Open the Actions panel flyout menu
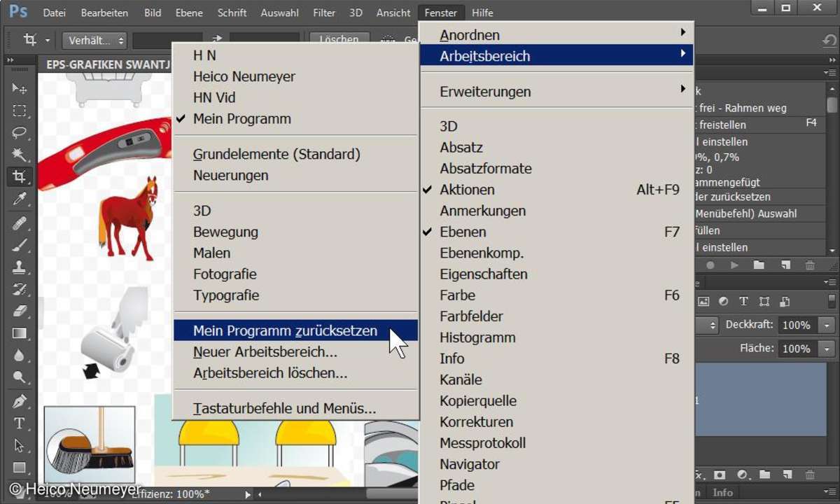The height and width of the screenshot is (504, 840). tap(830, 72)
